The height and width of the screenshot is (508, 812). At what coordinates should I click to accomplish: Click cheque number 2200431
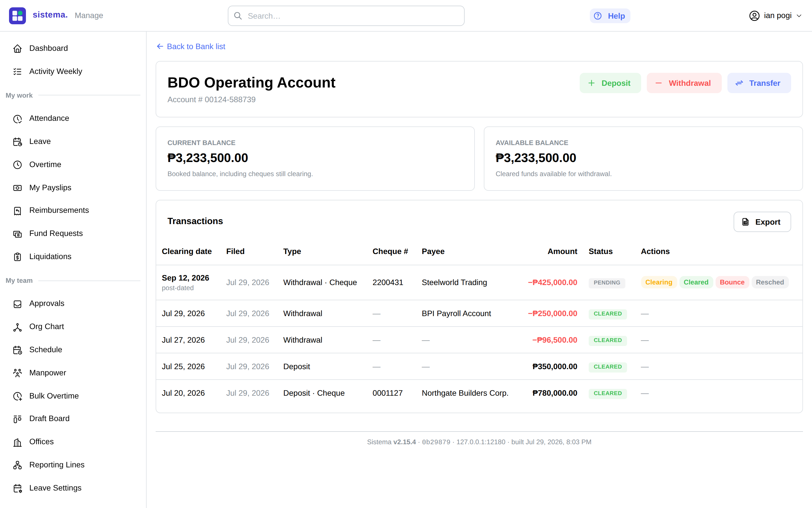pos(388,282)
